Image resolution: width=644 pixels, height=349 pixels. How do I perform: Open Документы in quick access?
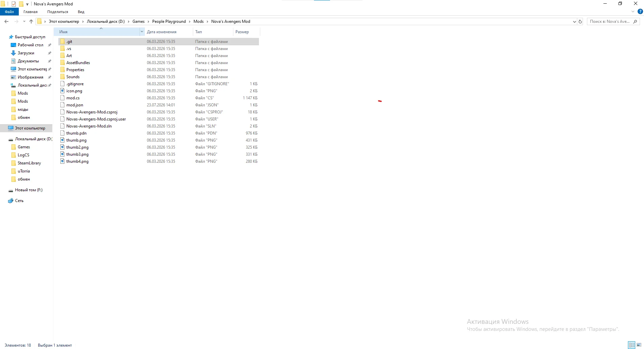(x=28, y=61)
